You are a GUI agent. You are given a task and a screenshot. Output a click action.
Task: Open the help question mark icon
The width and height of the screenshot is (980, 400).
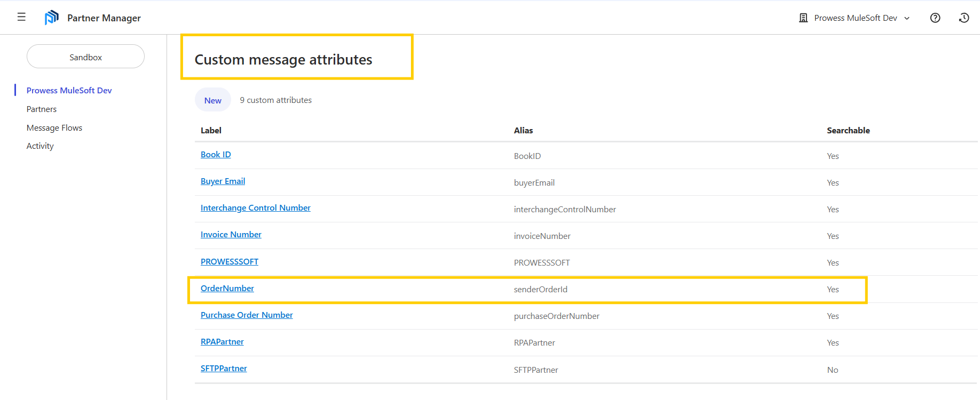[x=935, y=18]
